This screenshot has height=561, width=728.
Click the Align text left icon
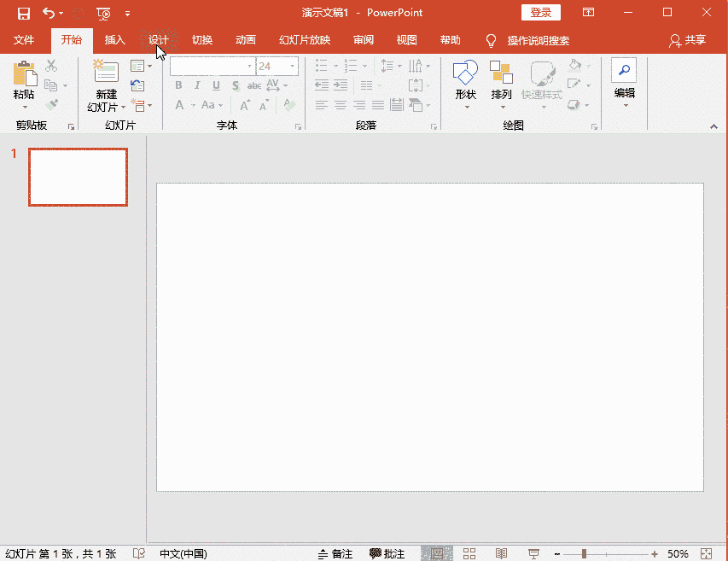(321, 105)
